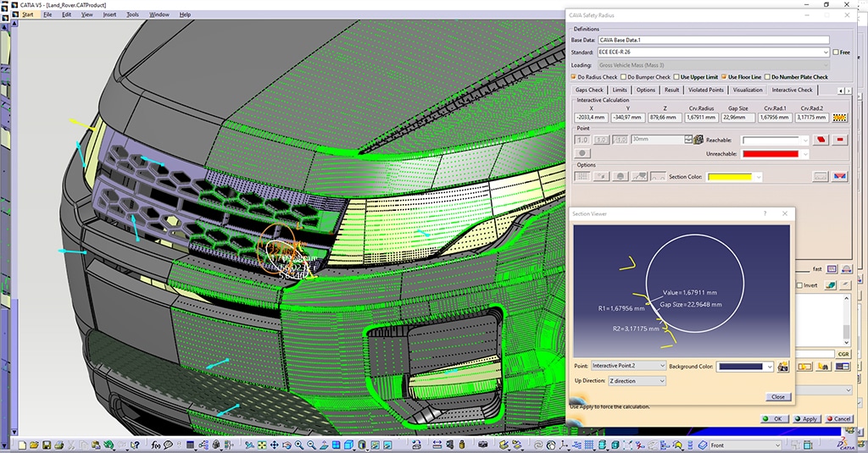Open the Reachable color dropdown

click(805, 141)
